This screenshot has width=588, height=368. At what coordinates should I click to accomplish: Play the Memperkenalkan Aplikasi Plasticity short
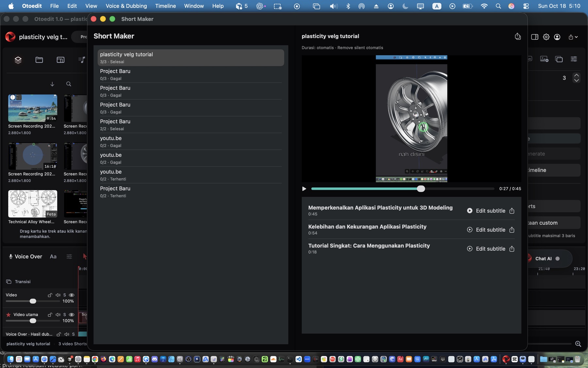click(469, 211)
